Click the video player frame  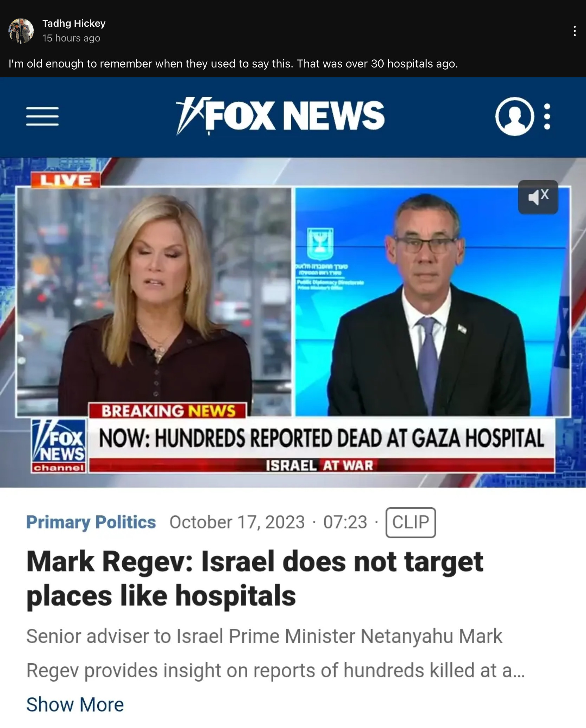[x=293, y=322]
